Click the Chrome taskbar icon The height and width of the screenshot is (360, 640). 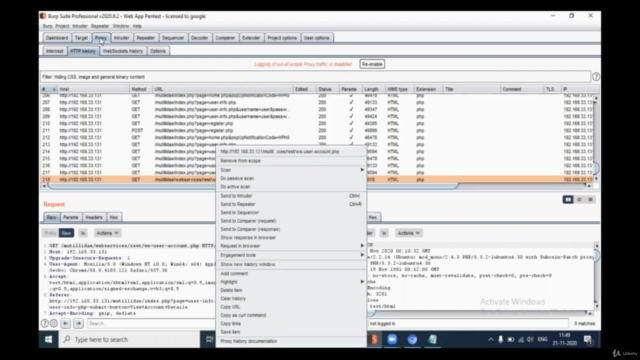(x=412, y=339)
